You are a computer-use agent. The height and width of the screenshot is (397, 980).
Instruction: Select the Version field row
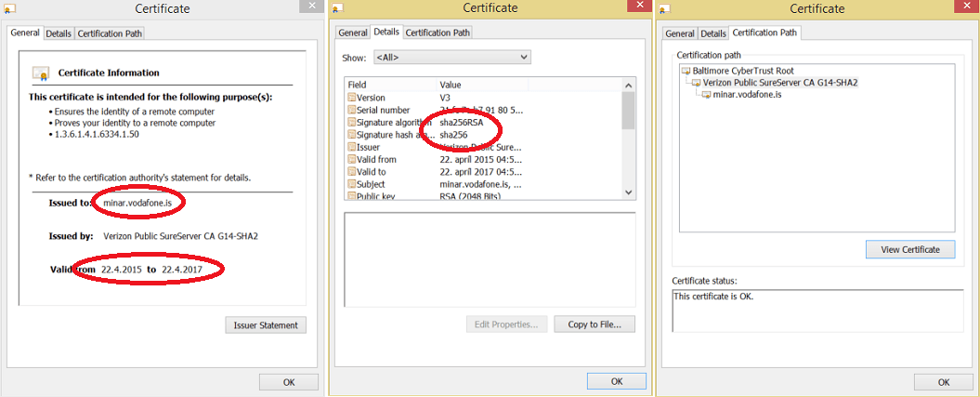[484, 98]
